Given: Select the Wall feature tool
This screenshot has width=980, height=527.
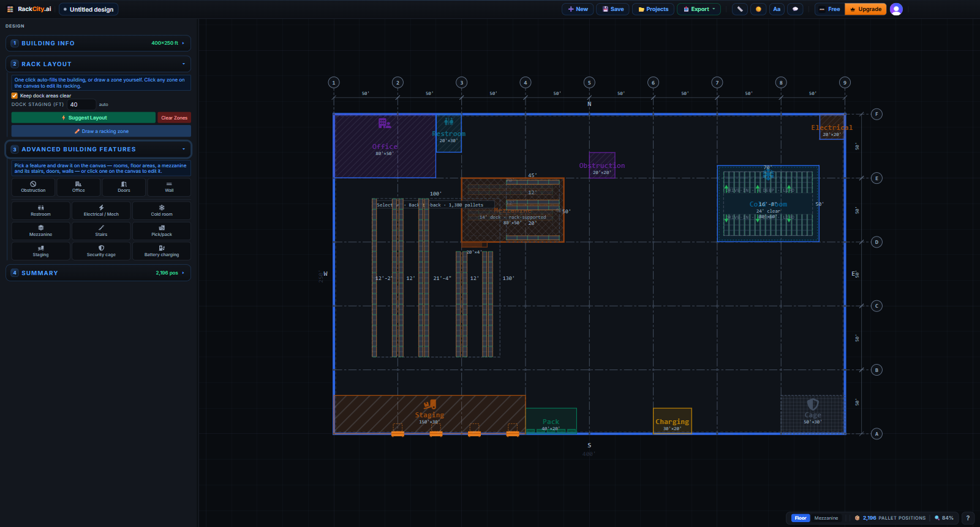Looking at the screenshot, I should [x=169, y=187].
